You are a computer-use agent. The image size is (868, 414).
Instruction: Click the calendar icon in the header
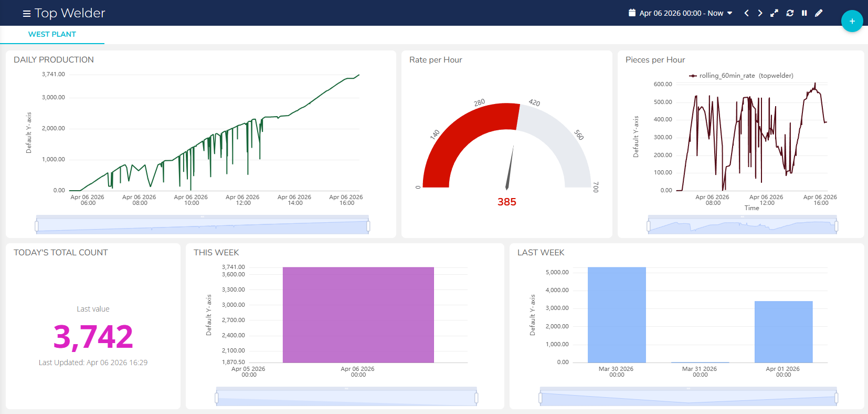pyautogui.click(x=632, y=13)
